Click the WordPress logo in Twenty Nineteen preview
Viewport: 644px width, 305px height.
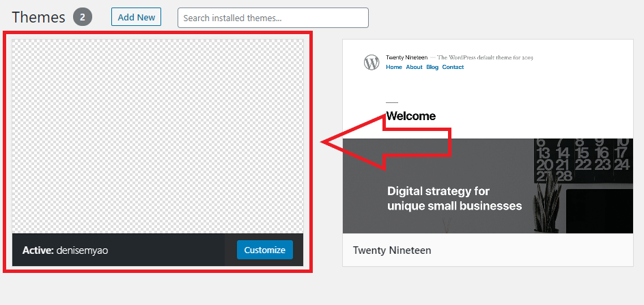(371, 63)
